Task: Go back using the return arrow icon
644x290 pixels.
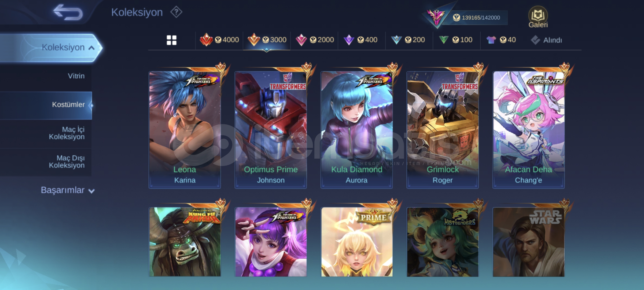Action: [68, 12]
